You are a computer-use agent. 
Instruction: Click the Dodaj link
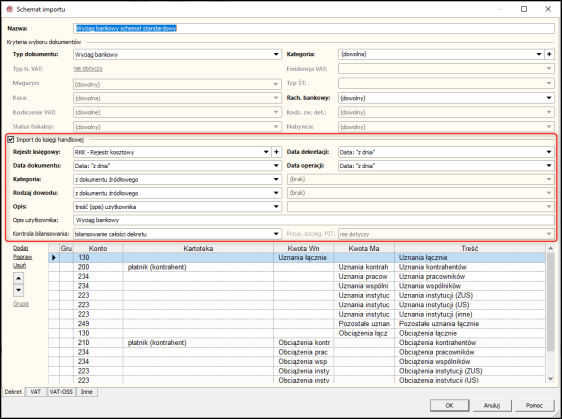pyautogui.click(x=20, y=248)
